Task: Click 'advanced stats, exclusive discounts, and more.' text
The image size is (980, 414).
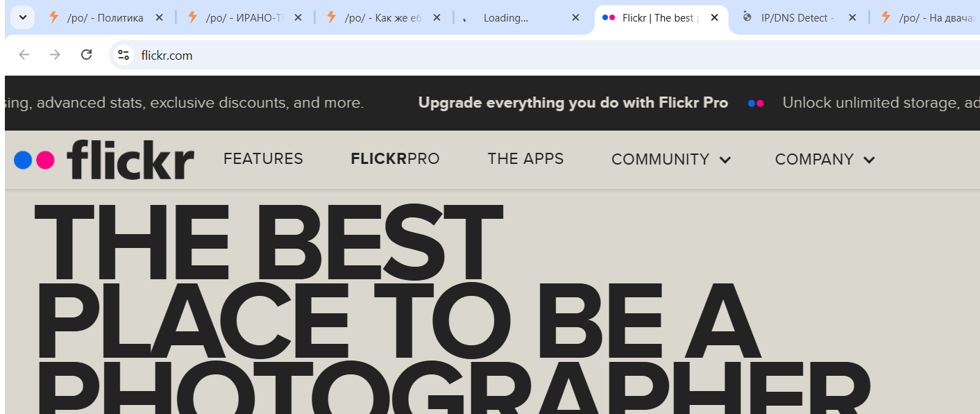Action: point(200,103)
